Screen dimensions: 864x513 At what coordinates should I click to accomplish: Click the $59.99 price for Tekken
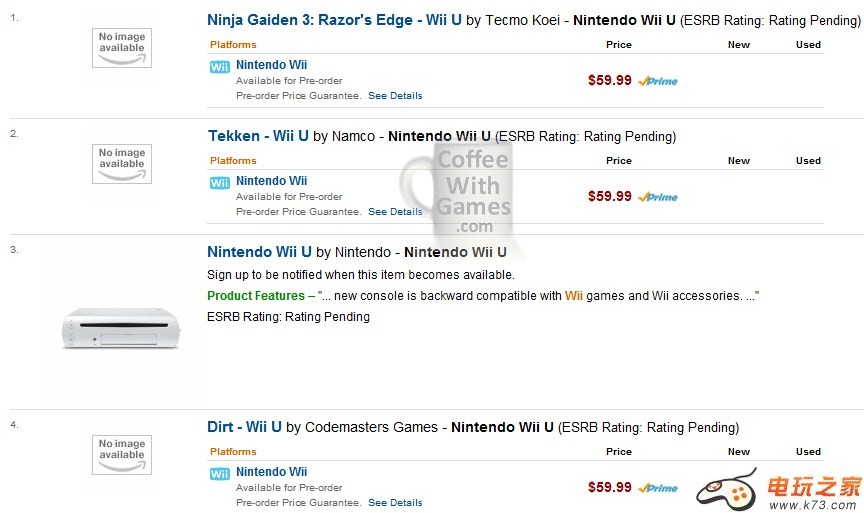(x=609, y=197)
